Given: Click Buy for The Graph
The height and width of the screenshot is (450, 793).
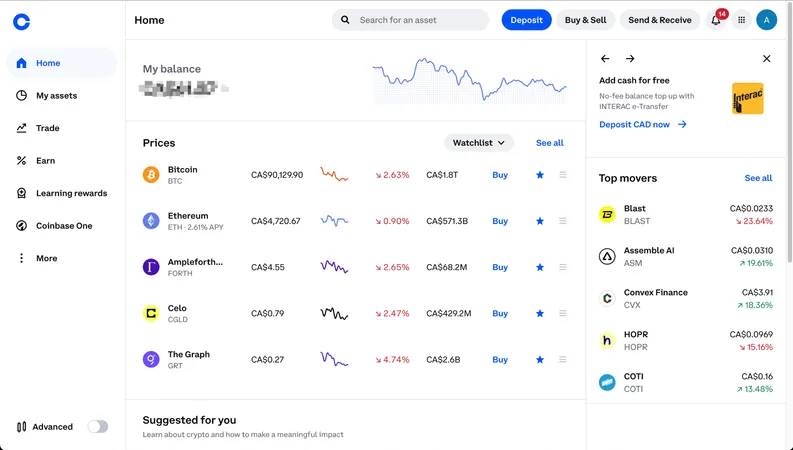Looking at the screenshot, I should 500,359.
